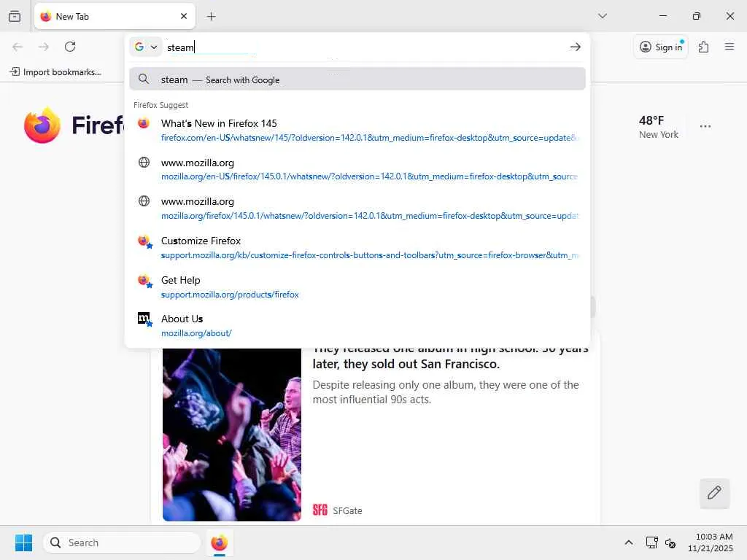The height and width of the screenshot is (560, 747).
Task: Restore down the Firefox window
Action: click(696, 16)
